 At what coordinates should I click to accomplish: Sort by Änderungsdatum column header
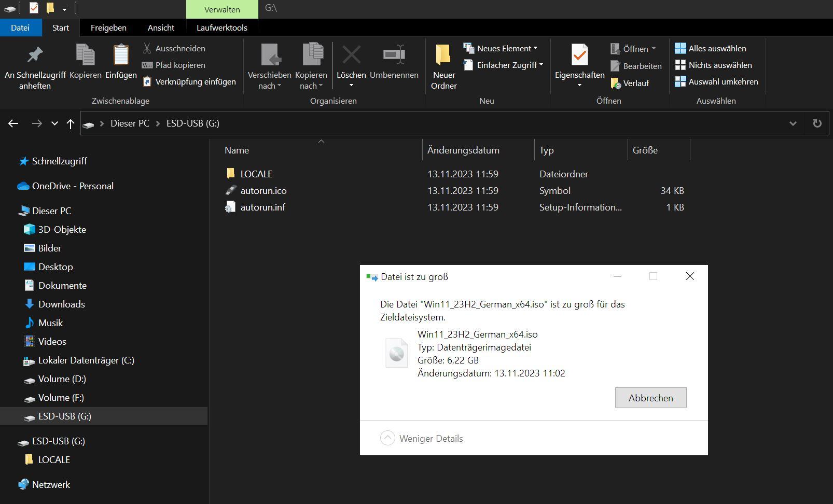pyautogui.click(x=478, y=150)
